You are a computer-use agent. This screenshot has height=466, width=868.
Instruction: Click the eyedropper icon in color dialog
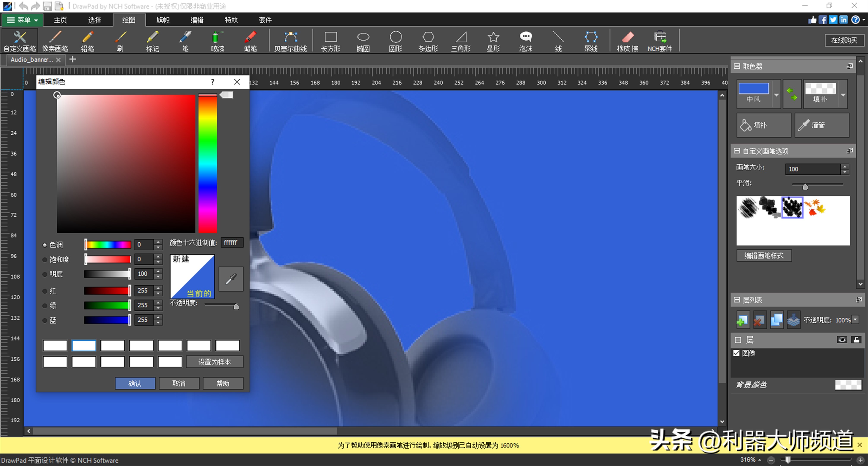click(231, 279)
